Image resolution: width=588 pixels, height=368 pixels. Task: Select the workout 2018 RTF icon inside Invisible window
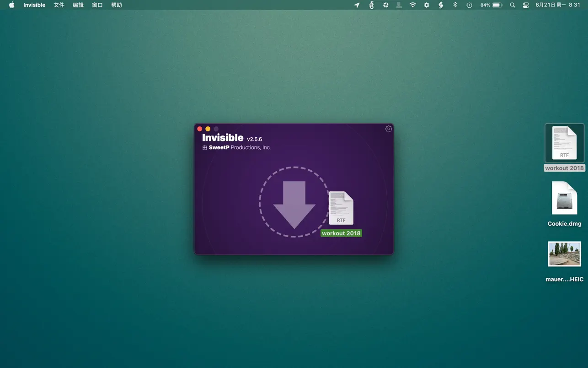[341, 208]
